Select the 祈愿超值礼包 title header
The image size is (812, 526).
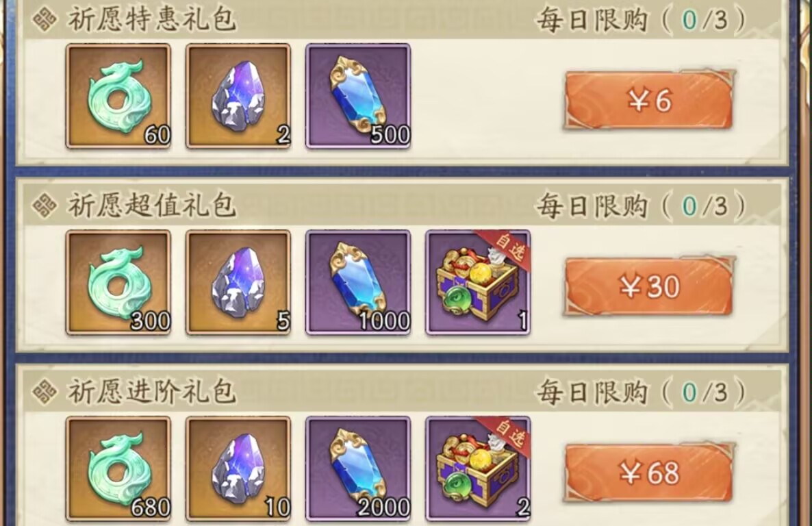pos(151,205)
